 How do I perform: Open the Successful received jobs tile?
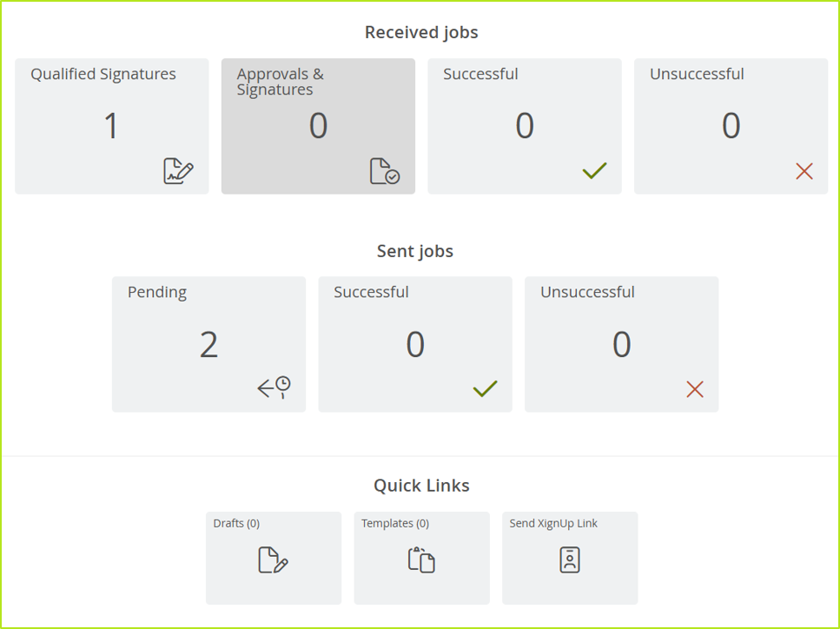[524, 125]
